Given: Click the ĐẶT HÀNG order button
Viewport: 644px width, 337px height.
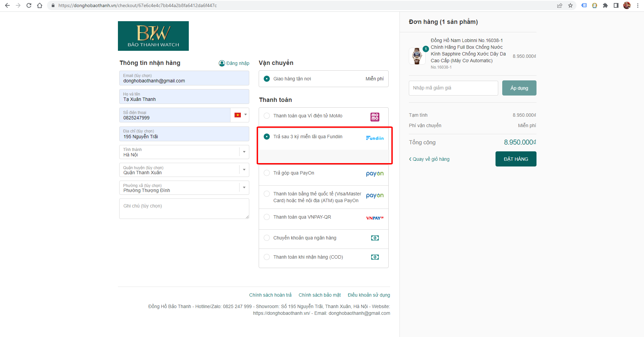Looking at the screenshot, I should click(x=516, y=159).
